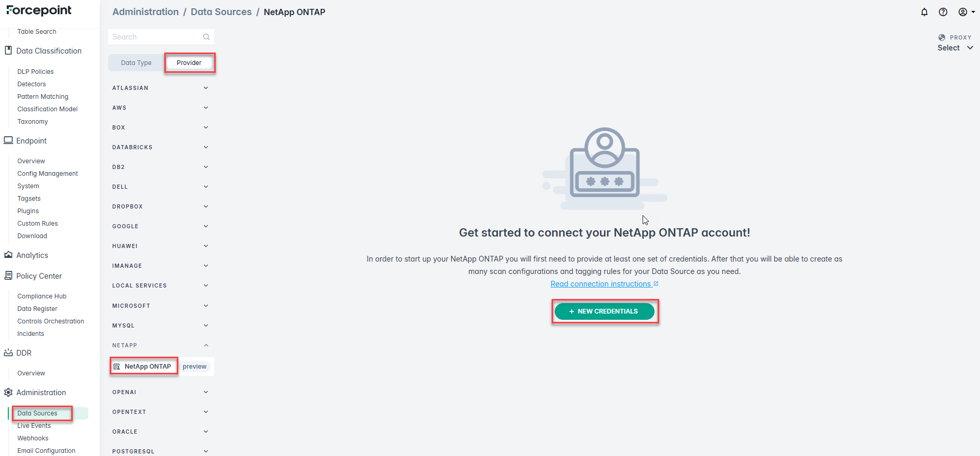The image size is (980, 456).
Task: Click the Data Classification section icon
Action: [x=8, y=50]
